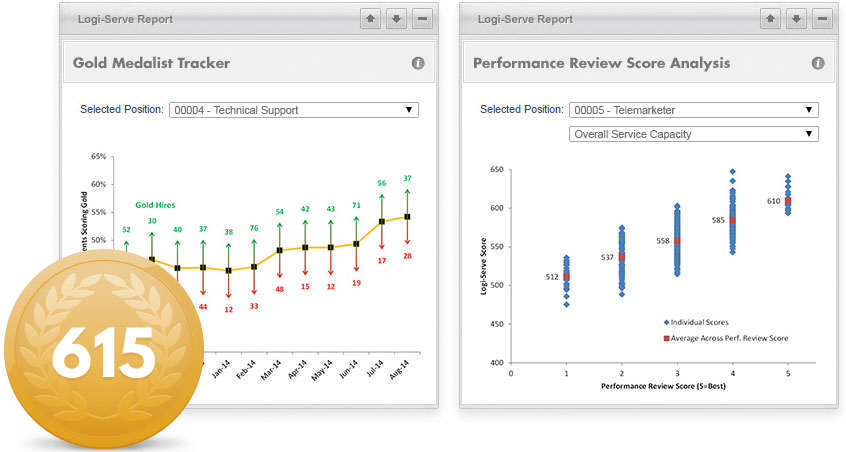Screen dimensions: 846x452
Task: Click the red value 28 below Aug-14
Action: point(407,256)
